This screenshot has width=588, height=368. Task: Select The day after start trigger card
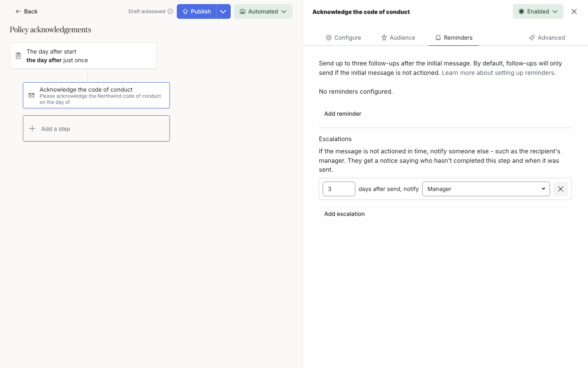pos(83,56)
